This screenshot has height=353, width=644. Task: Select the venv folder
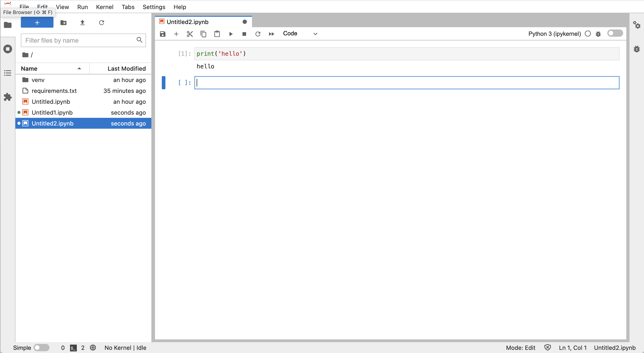coord(83,80)
